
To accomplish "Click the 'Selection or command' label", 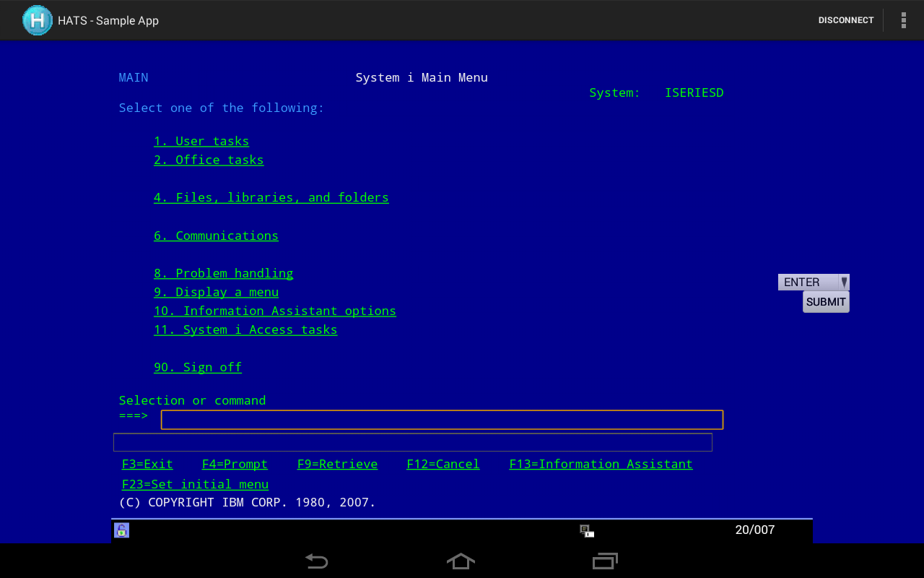I will [x=192, y=400].
